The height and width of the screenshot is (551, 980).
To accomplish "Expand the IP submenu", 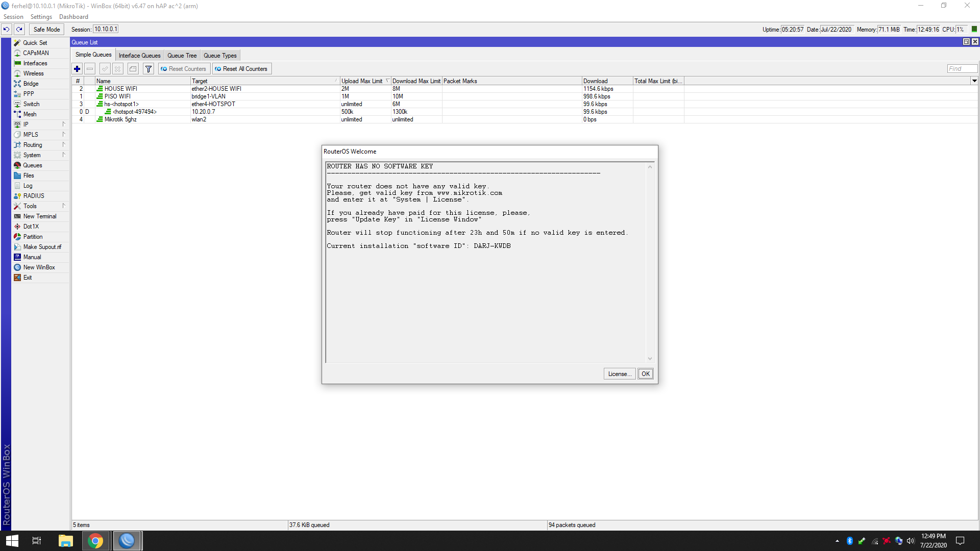I will tap(40, 124).
